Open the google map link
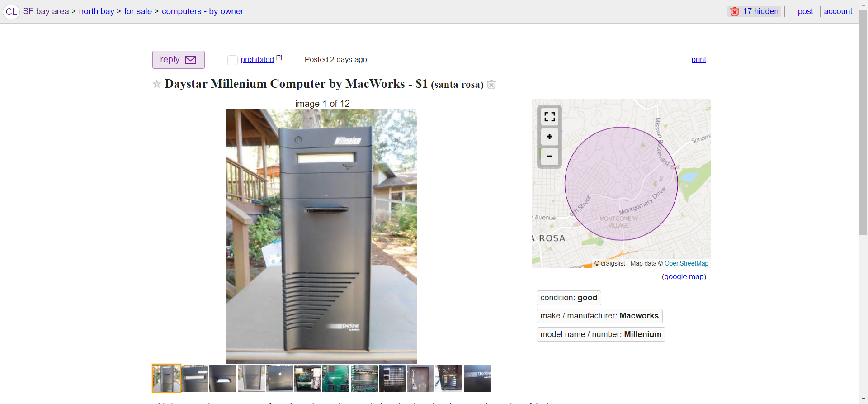Image resolution: width=868 pixels, height=404 pixels. pos(684,276)
